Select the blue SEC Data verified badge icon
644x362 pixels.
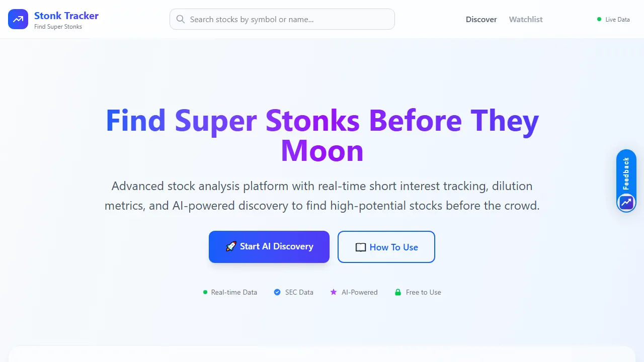point(277,292)
